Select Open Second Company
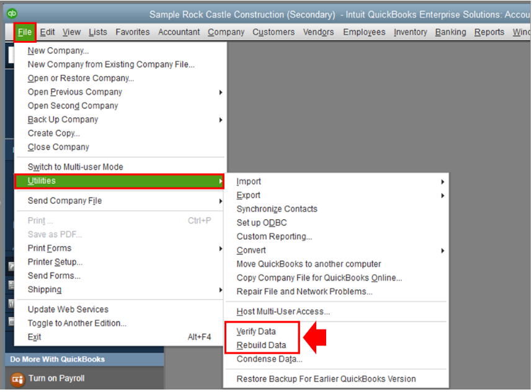This screenshot has width=532, height=392. (x=120, y=106)
